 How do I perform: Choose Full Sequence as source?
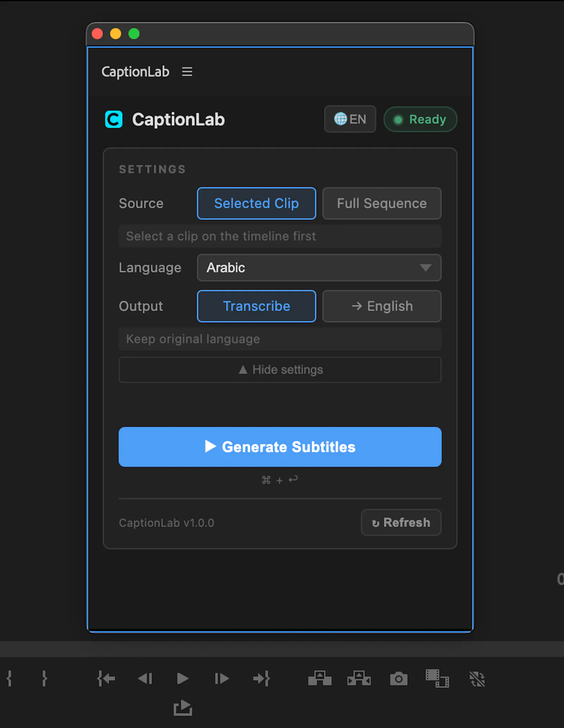[382, 203]
